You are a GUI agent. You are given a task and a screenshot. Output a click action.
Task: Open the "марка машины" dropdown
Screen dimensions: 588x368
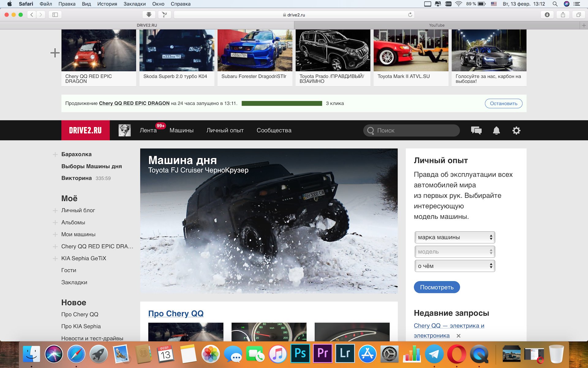454,237
